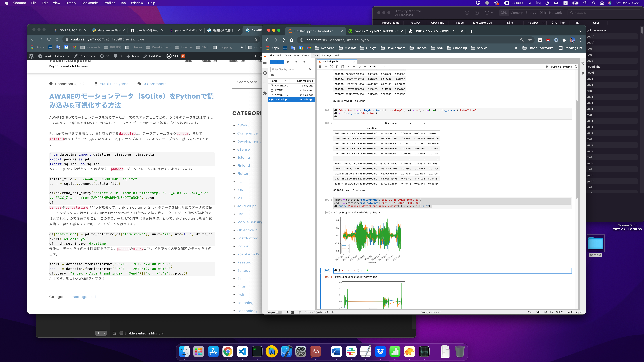Restart kernel and run all cells

point(365,67)
